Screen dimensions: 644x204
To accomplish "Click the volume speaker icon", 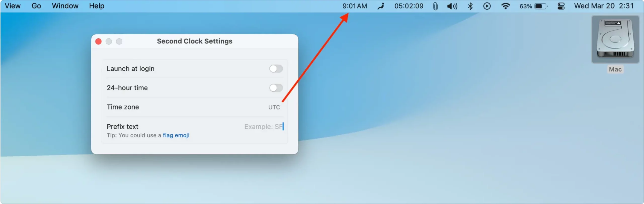I will 452,6.
